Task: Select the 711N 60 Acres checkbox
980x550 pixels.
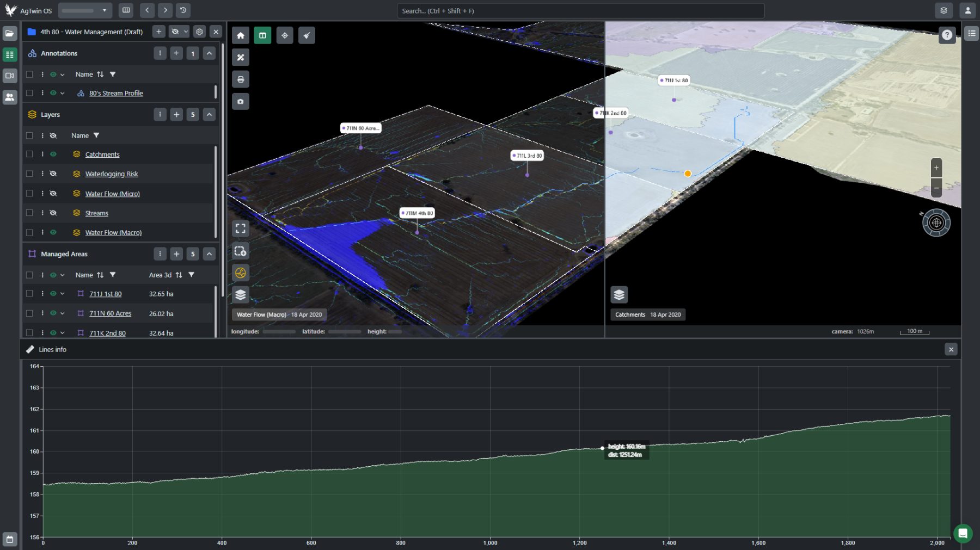Action: 29,313
